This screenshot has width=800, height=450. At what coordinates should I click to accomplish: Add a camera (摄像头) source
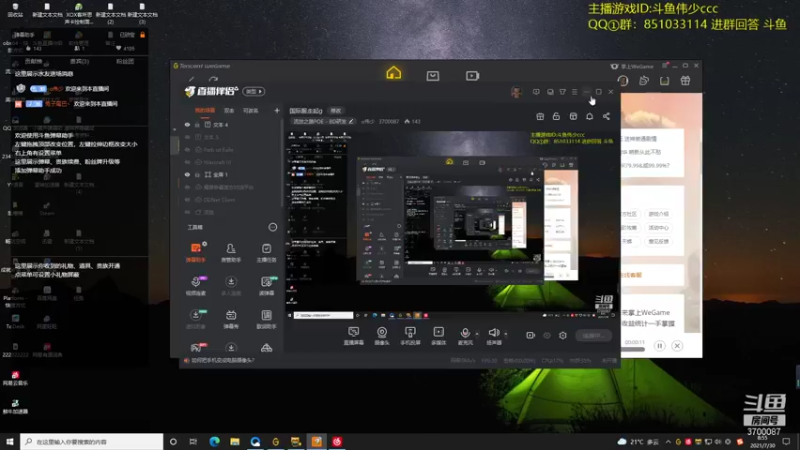click(x=382, y=336)
